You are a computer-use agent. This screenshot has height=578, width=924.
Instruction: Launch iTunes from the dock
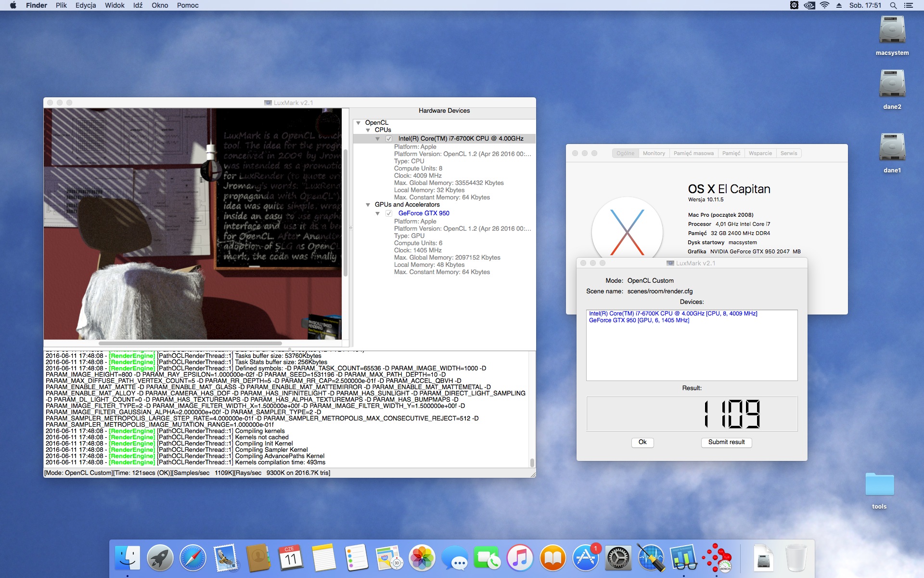click(520, 558)
